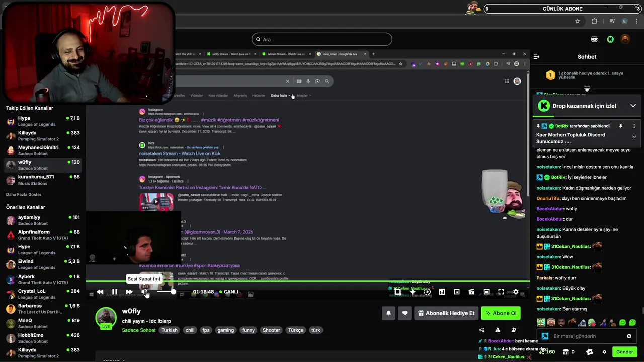The width and height of the screenshot is (644, 362).
Task: Show stream statistics bar-chart icon
Action: (x=442, y=292)
